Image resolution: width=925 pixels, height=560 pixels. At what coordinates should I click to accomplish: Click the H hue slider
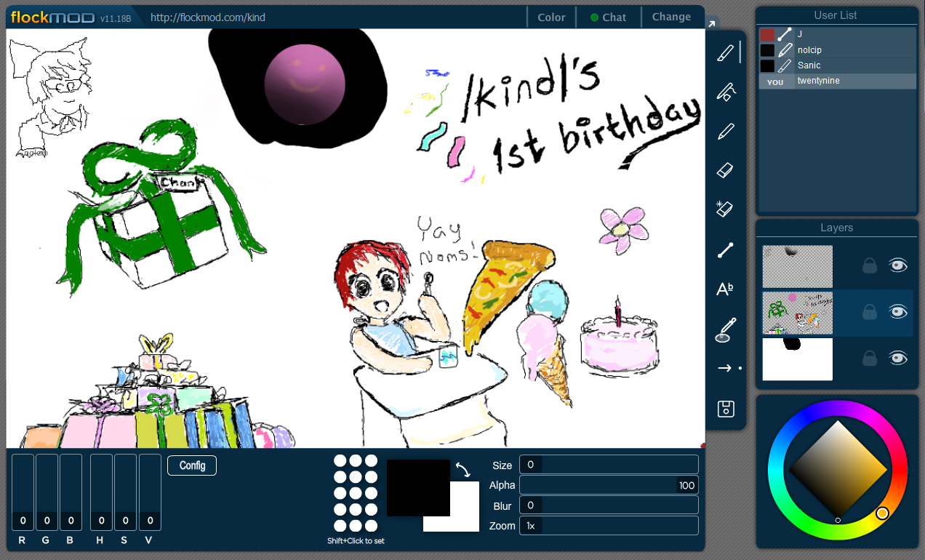click(x=101, y=492)
